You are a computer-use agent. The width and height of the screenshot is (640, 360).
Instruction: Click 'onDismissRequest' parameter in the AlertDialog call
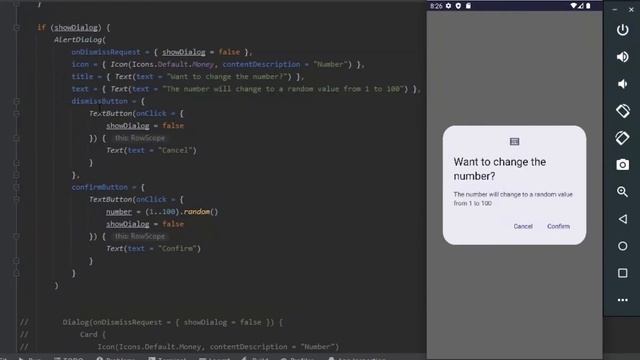click(x=106, y=52)
